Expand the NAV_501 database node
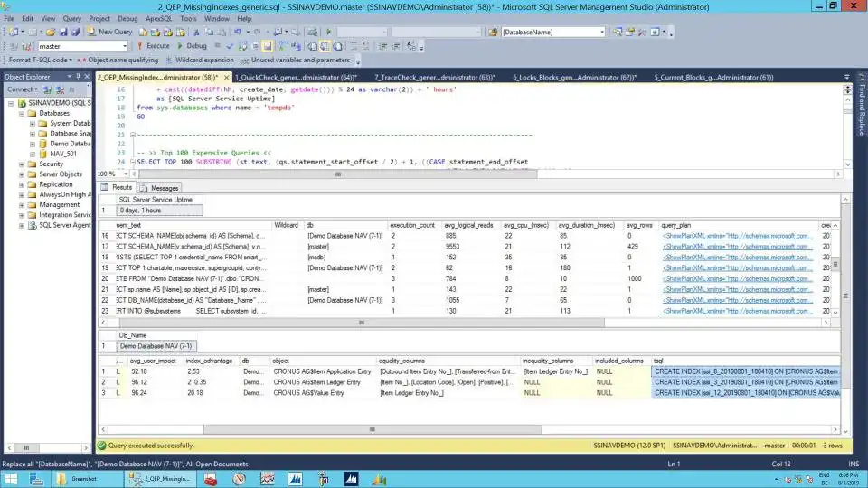Screen dimensions: 868x488 point(33,154)
